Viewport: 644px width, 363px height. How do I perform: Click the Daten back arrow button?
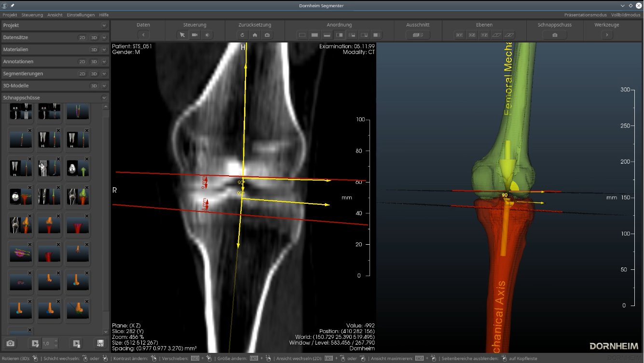point(143,35)
